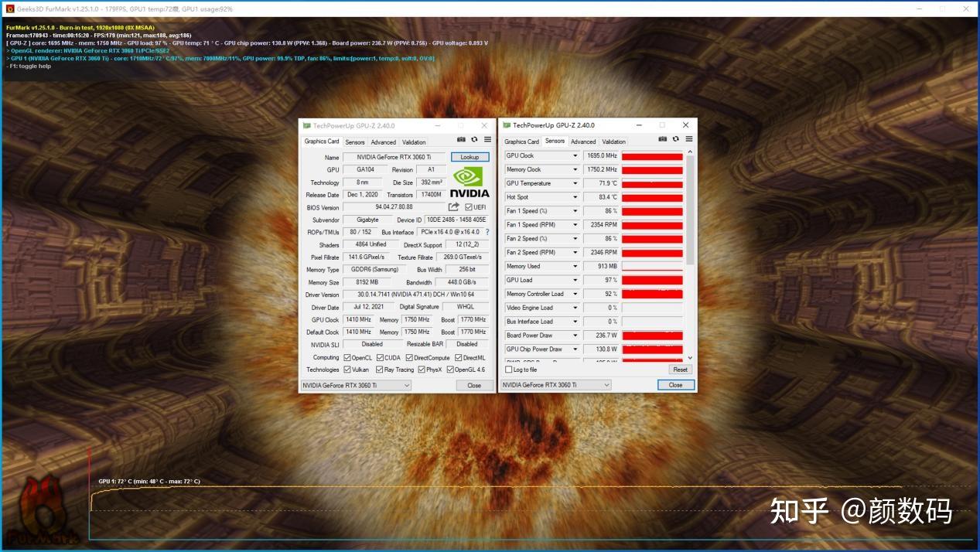The image size is (980, 552).
Task: Open the Memory Used sensor dropdown
Action: [575, 266]
